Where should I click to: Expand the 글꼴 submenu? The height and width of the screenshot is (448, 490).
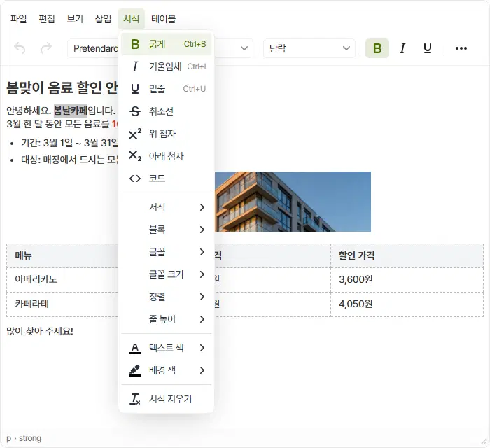167,252
